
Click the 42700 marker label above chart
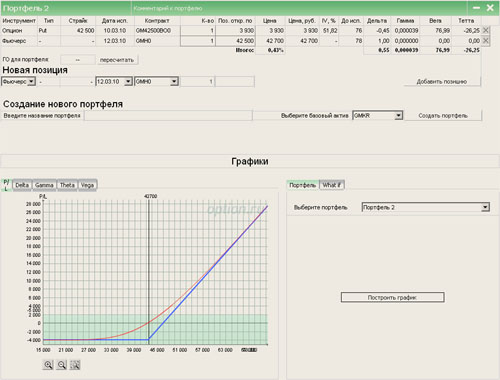coord(150,196)
